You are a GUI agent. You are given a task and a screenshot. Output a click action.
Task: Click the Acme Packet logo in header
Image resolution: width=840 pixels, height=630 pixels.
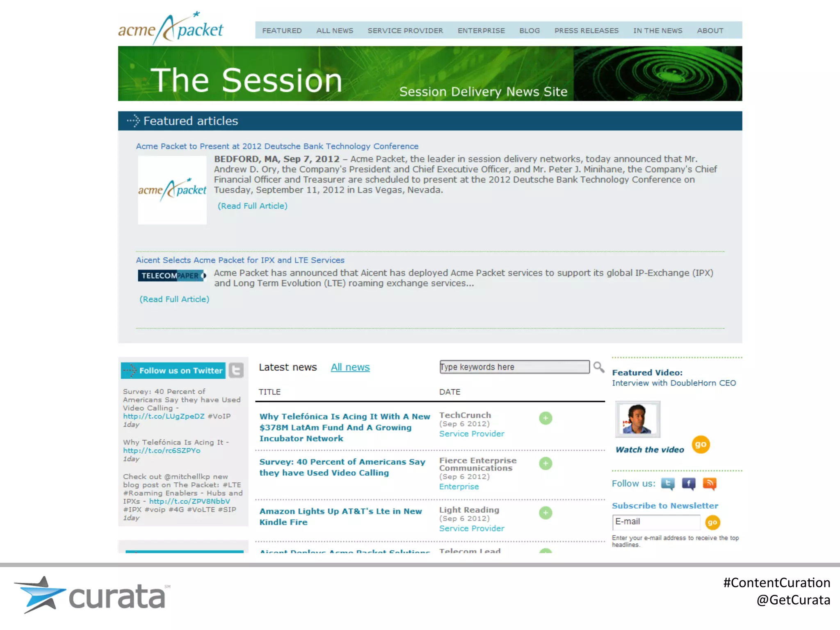tap(171, 28)
